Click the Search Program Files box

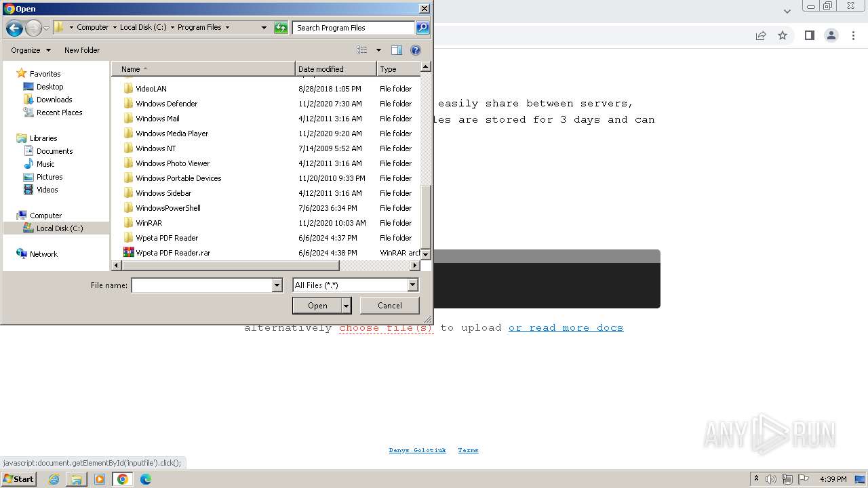[x=354, y=28]
